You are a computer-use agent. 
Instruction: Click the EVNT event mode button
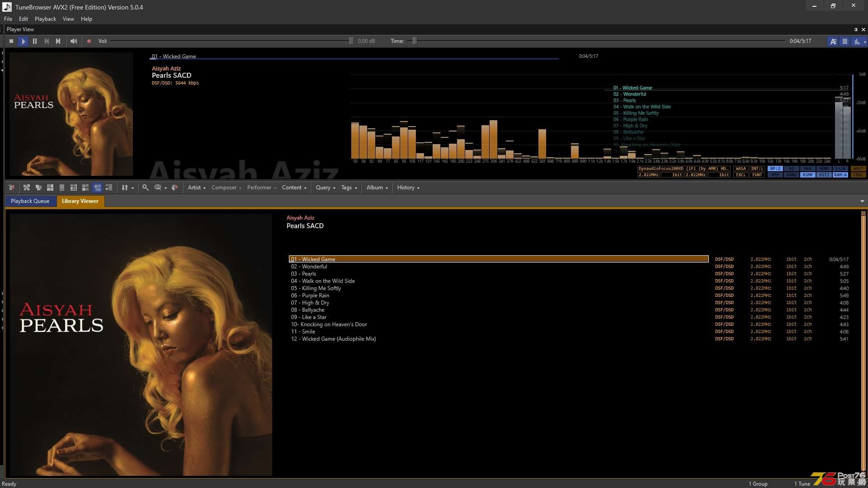coord(757,175)
